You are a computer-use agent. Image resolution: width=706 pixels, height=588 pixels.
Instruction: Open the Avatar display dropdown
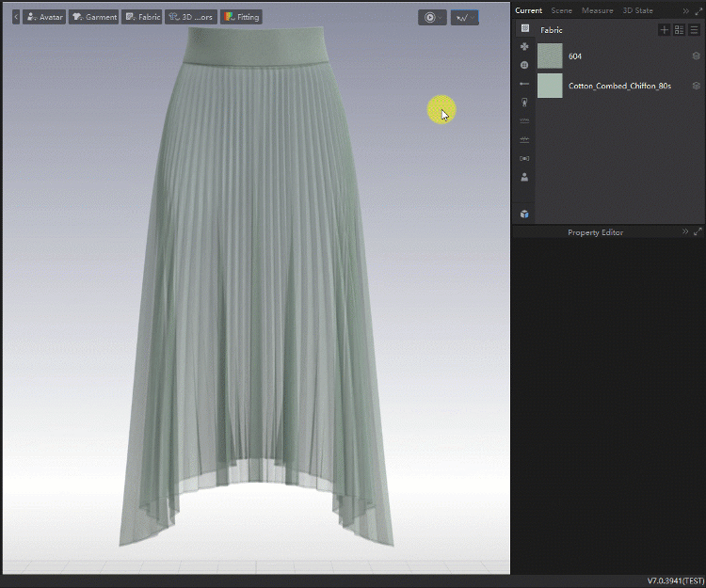[44, 17]
